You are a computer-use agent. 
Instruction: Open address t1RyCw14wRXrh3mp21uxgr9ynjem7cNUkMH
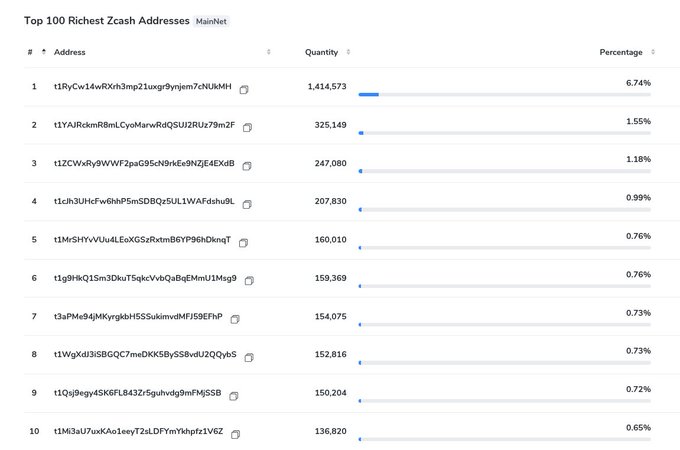143,86
